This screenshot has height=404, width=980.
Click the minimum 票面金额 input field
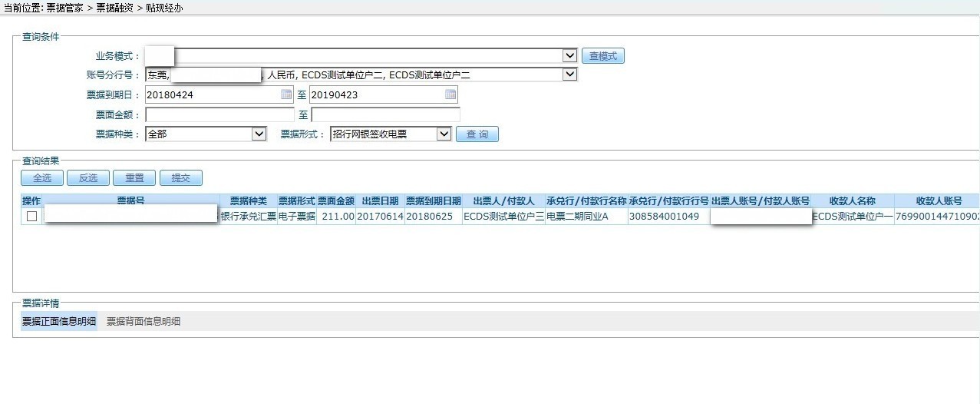pyautogui.click(x=219, y=115)
